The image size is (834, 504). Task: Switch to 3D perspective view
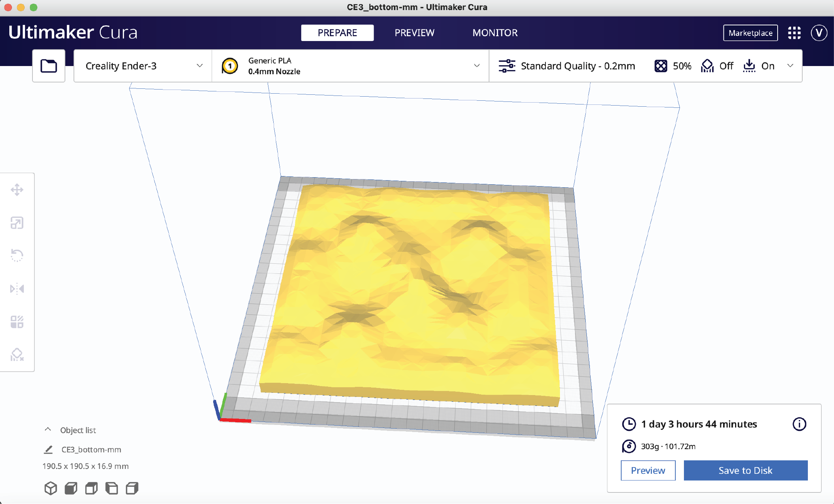[x=51, y=488]
